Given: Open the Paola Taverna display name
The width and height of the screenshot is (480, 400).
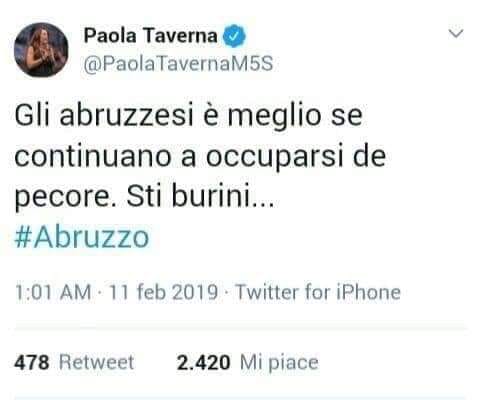Looking at the screenshot, I should click(x=151, y=35).
